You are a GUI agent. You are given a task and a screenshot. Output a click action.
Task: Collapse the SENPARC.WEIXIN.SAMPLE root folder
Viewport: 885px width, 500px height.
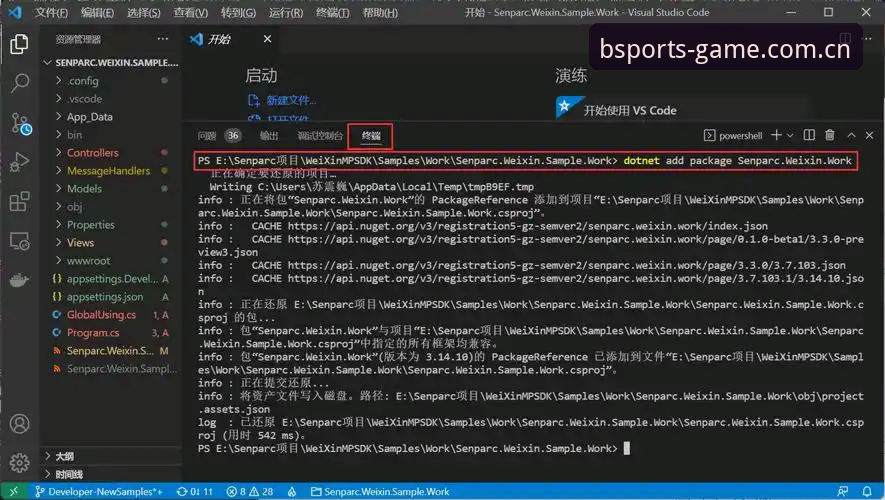pos(111,63)
